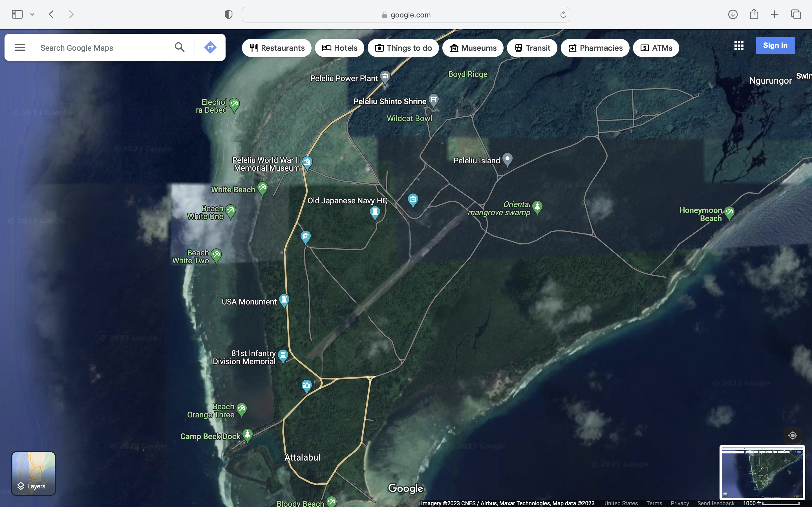Click the show your location icon
Image resolution: width=812 pixels, height=507 pixels.
pyautogui.click(x=793, y=435)
